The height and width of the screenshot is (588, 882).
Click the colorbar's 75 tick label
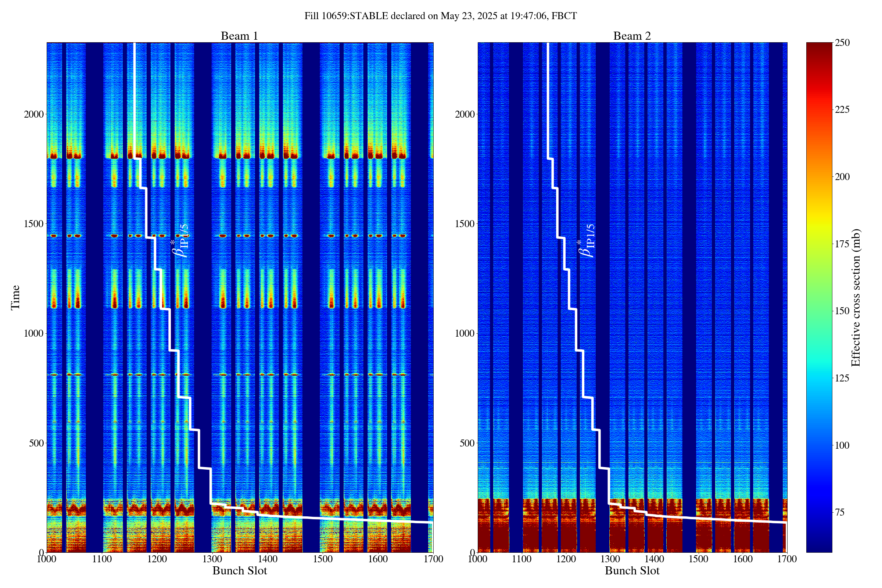tap(840, 513)
